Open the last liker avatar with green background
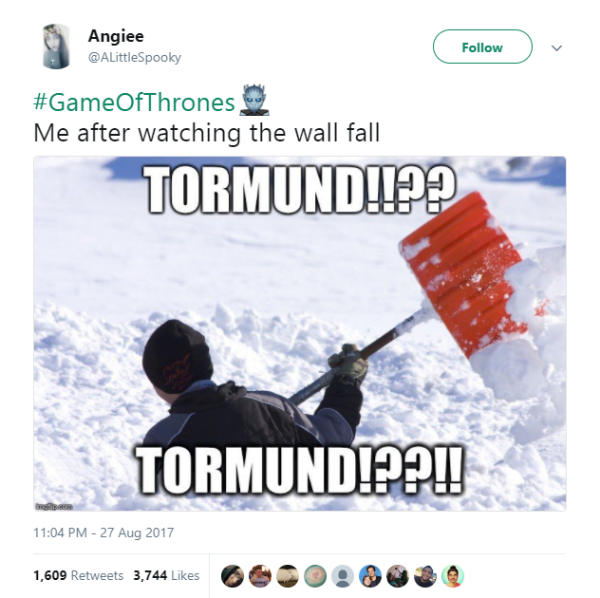This screenshot has height=598, width=600. coord(453,576)
